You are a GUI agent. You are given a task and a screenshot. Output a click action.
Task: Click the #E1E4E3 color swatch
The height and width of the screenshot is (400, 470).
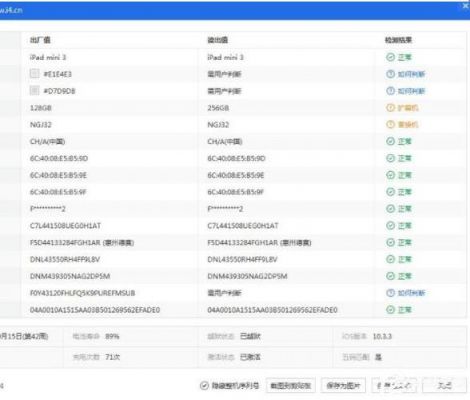point(34,73)
